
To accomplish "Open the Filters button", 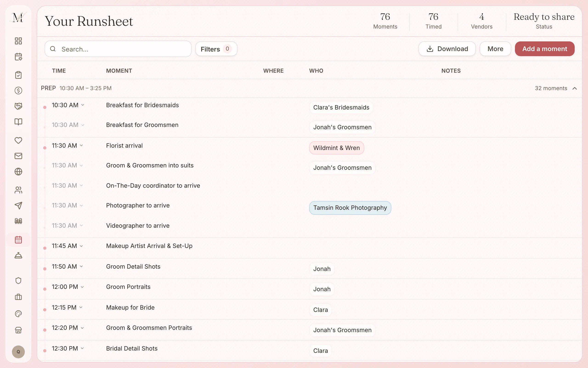I will click(216, 49).
